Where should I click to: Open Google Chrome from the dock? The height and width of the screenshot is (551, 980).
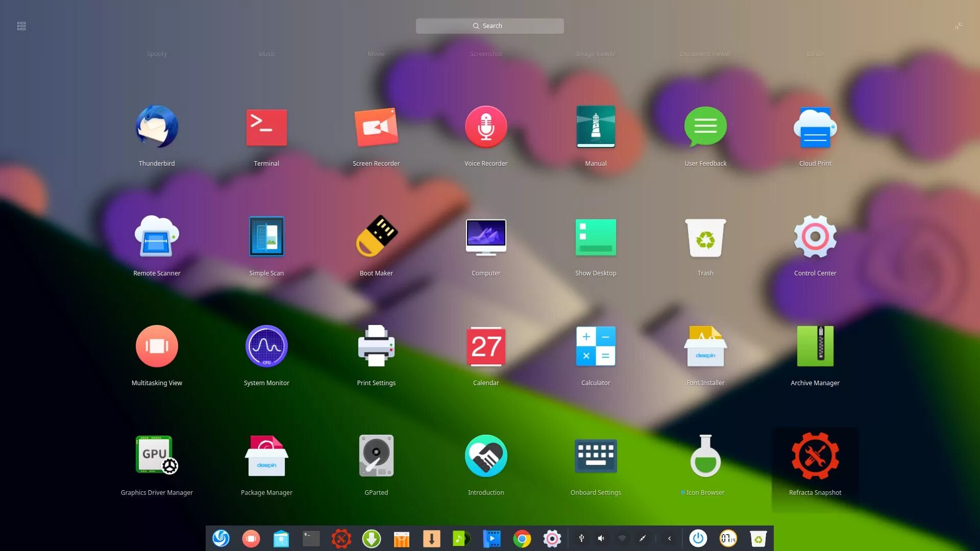coord(522,539)
